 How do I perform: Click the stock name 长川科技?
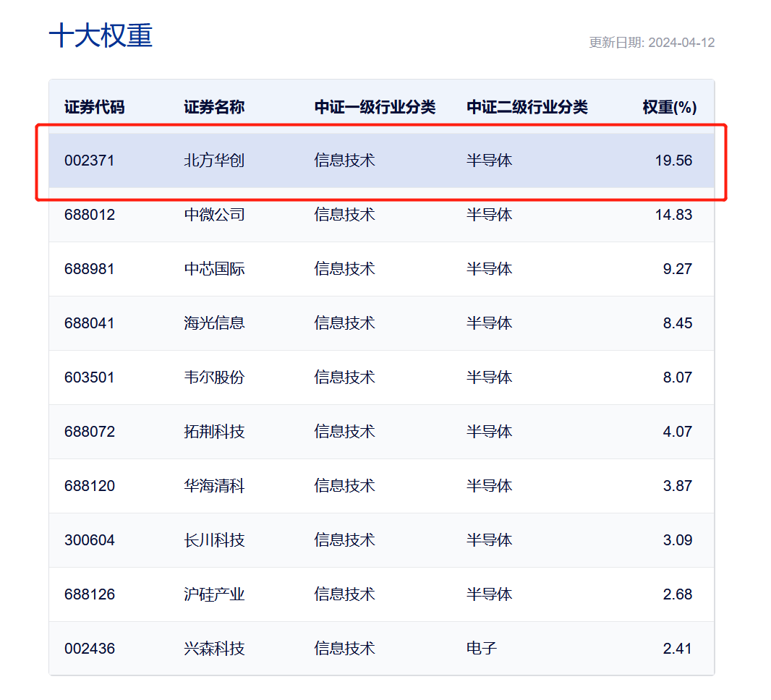[214, 540]
